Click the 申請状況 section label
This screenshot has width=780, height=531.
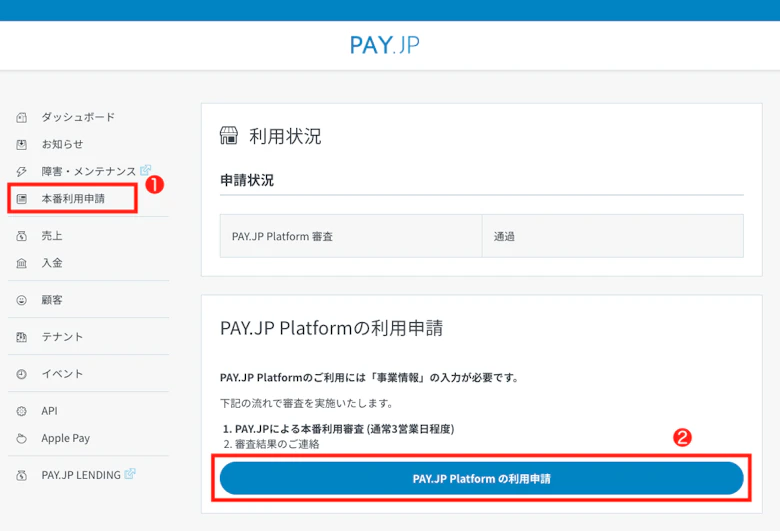pyautogui.click(x=247, y=180)
